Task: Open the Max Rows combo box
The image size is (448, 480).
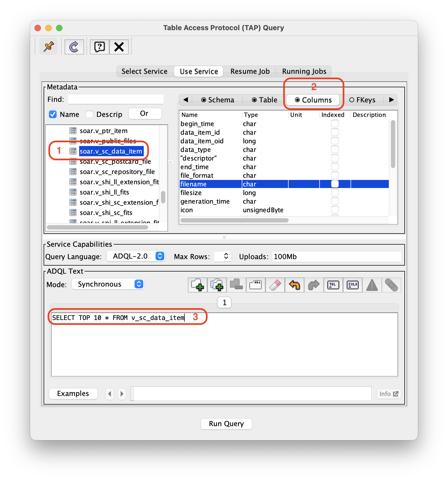Action: [223, 256]
